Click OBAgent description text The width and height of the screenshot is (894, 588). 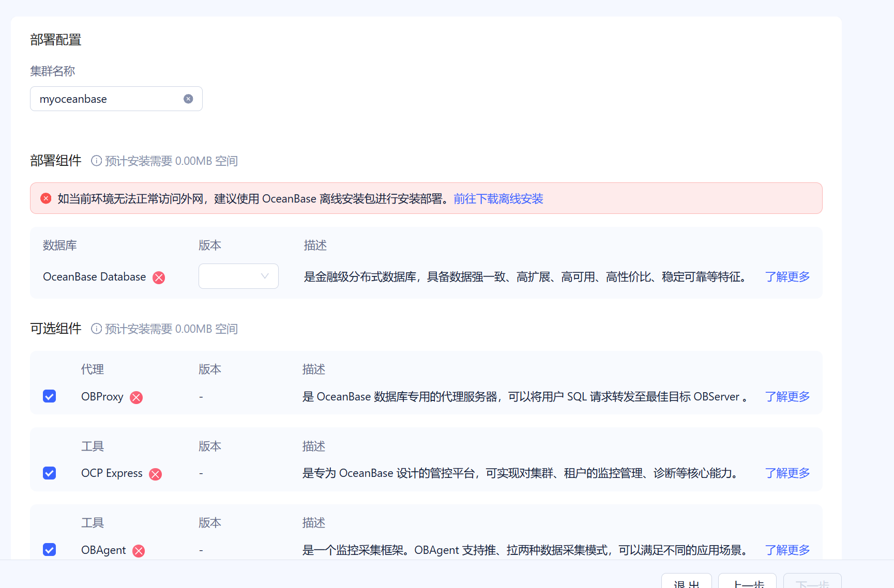point(526,550)
